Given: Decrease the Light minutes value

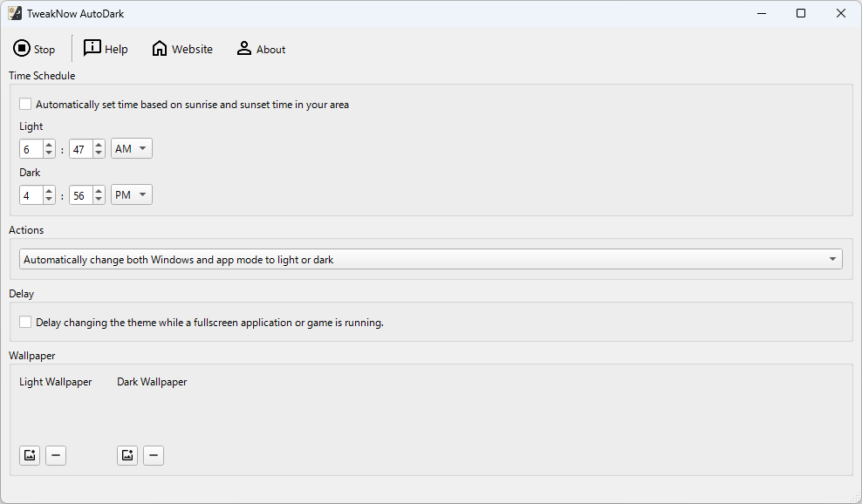Looking at the screenshot, I should pos(99,153).
